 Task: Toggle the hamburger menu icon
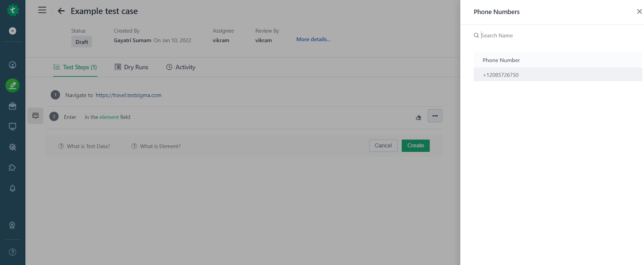point(42,10)
